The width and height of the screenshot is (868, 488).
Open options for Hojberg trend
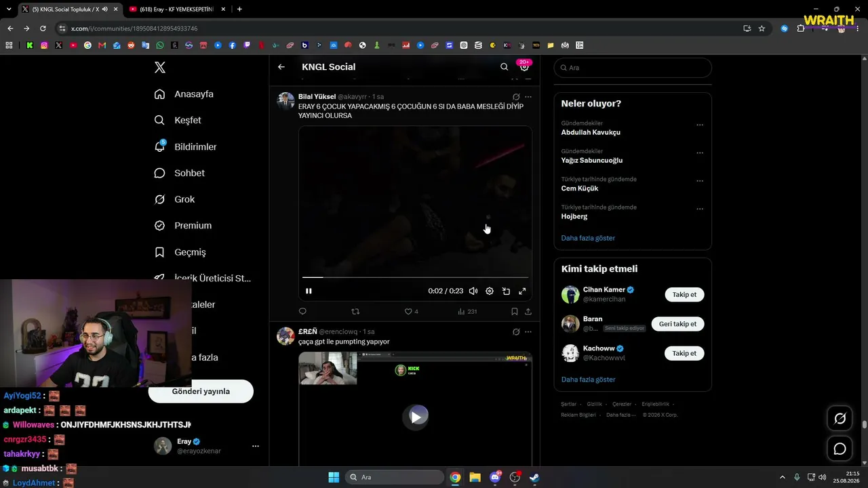click(x=700, y=209)
